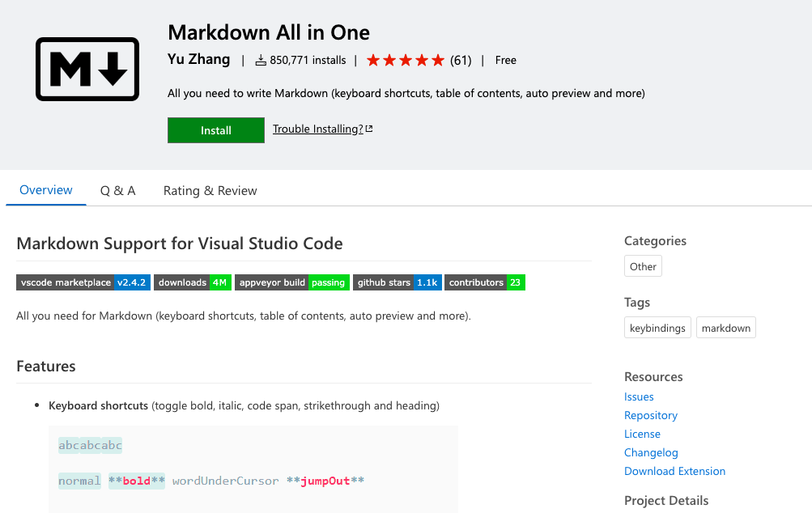Open the Repository link

click(650, 415)
